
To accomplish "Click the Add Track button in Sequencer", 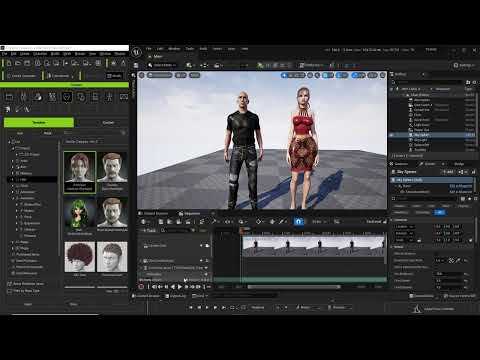I will coord(149,230).
